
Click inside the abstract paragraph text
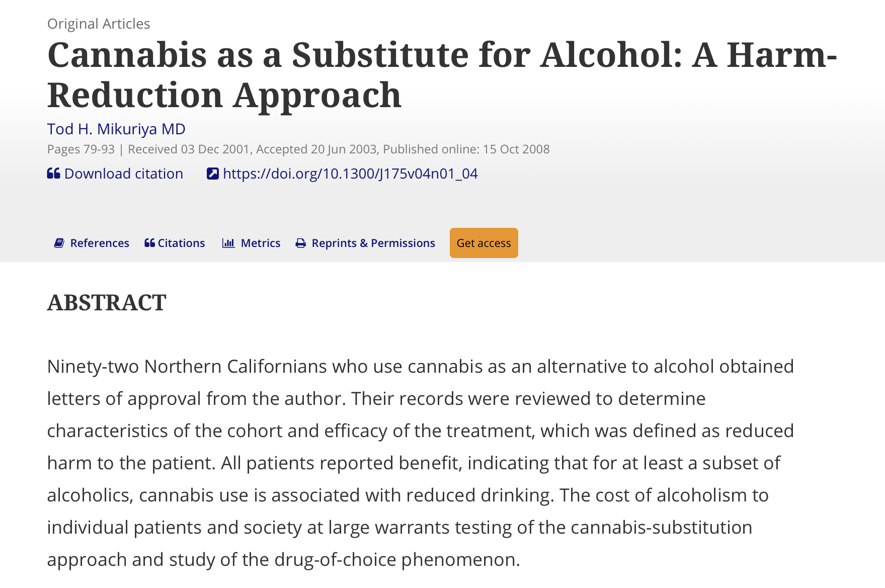420,463
